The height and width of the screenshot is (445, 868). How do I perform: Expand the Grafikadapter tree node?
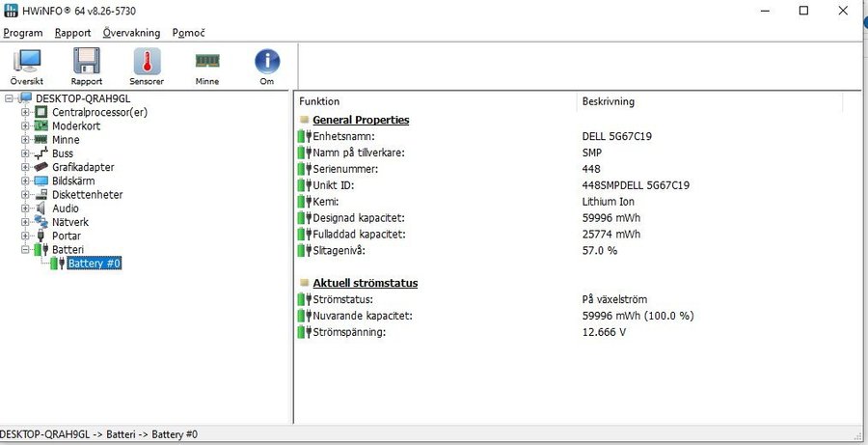tap(25, 167)
